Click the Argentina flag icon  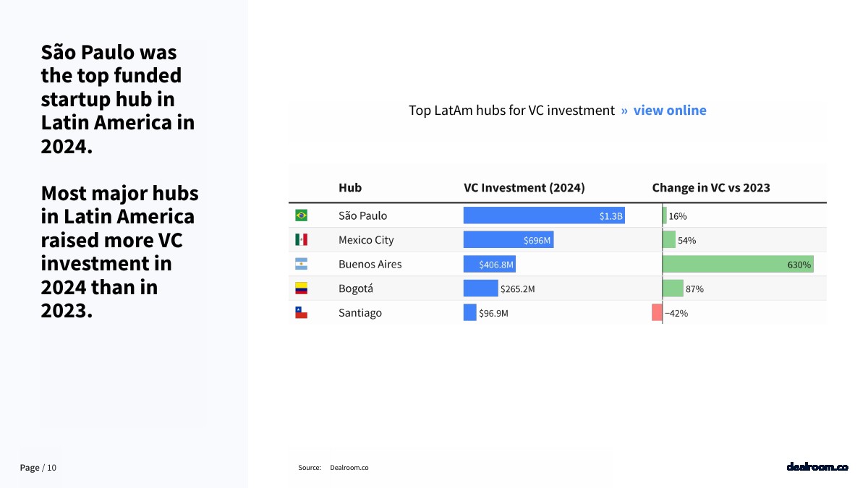click(301, 264)
